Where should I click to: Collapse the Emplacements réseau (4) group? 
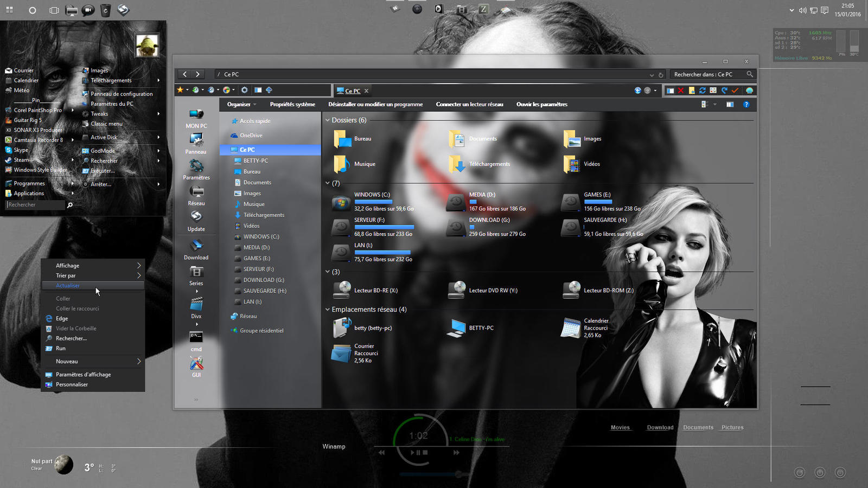[x=327, y=309]
